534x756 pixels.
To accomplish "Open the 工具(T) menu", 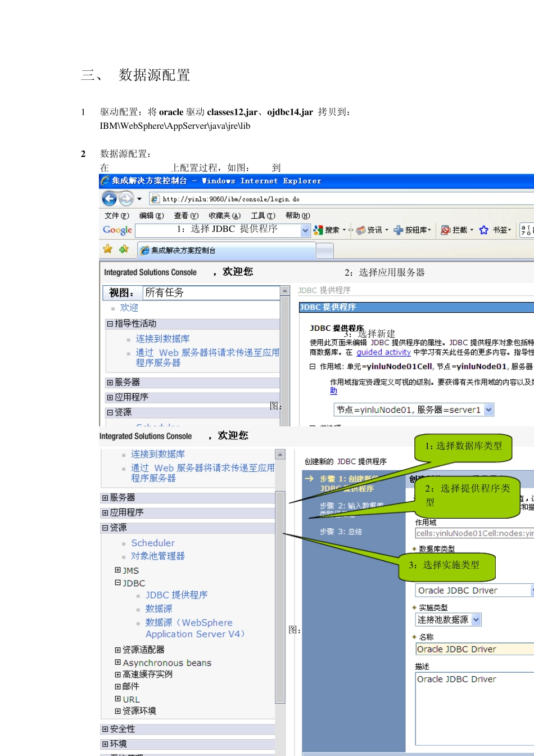I will (263, 215).
